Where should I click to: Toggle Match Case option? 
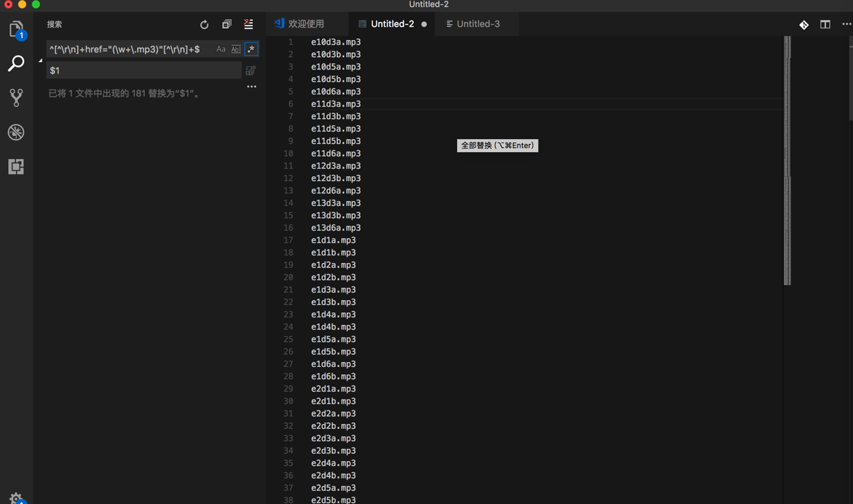(221, 50)
